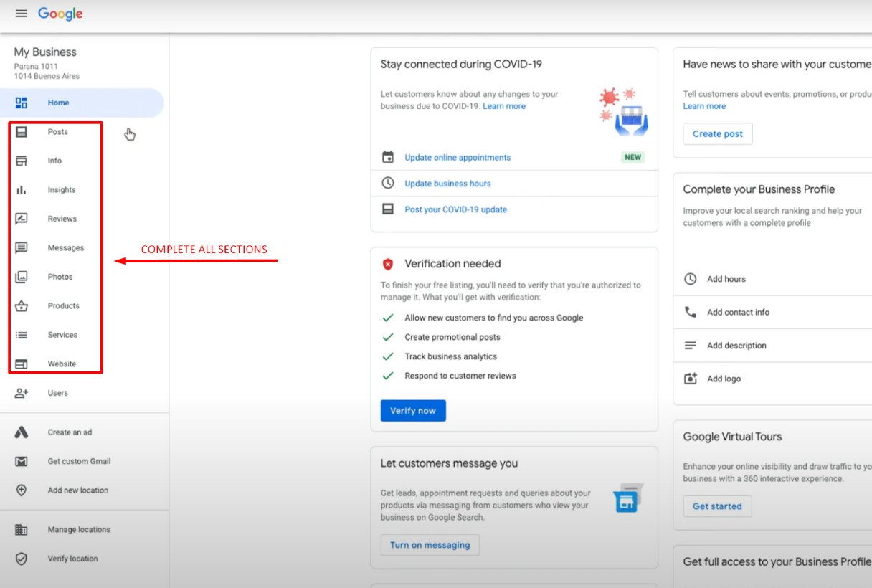The width and height of the screenshot is (872, 588).
Task: Click Get custom Gmail
Action: click(79, 462)
